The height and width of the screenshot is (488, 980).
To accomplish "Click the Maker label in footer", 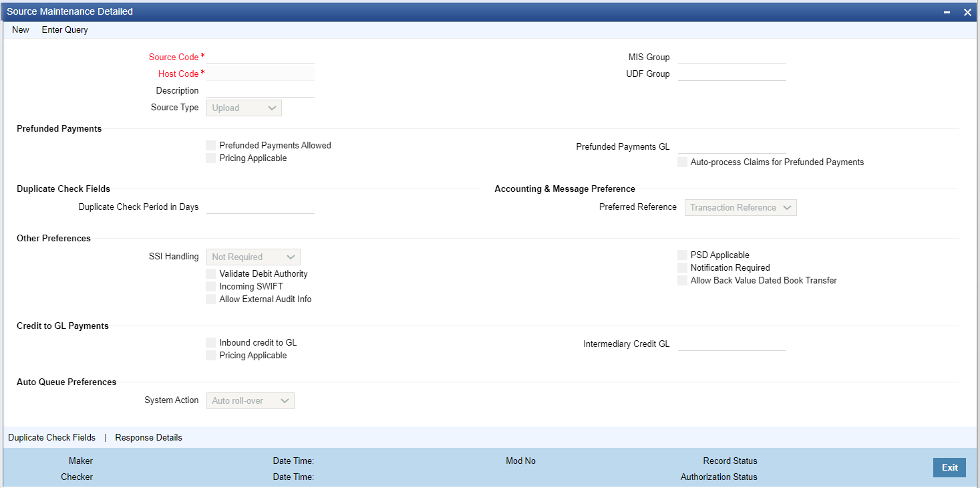I will pos(81,461).
